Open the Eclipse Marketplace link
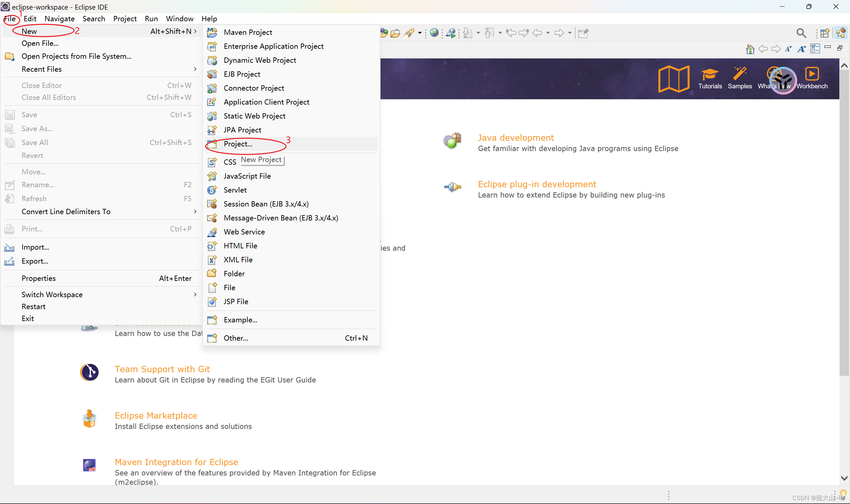 155,415
